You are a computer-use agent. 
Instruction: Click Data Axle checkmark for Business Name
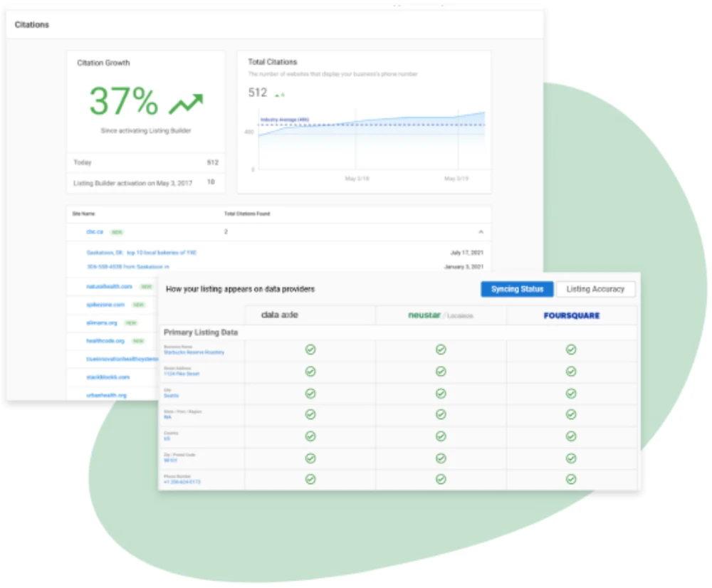click(310, 350)
